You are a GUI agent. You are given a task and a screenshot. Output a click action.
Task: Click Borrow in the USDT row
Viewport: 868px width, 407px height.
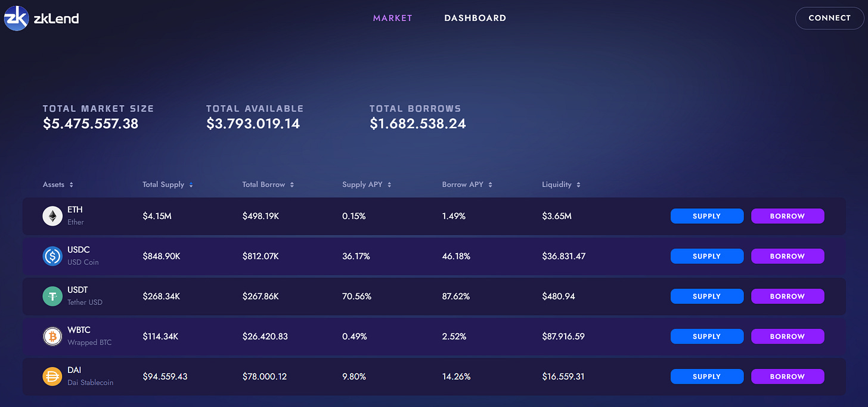click(x=788, y=296)
